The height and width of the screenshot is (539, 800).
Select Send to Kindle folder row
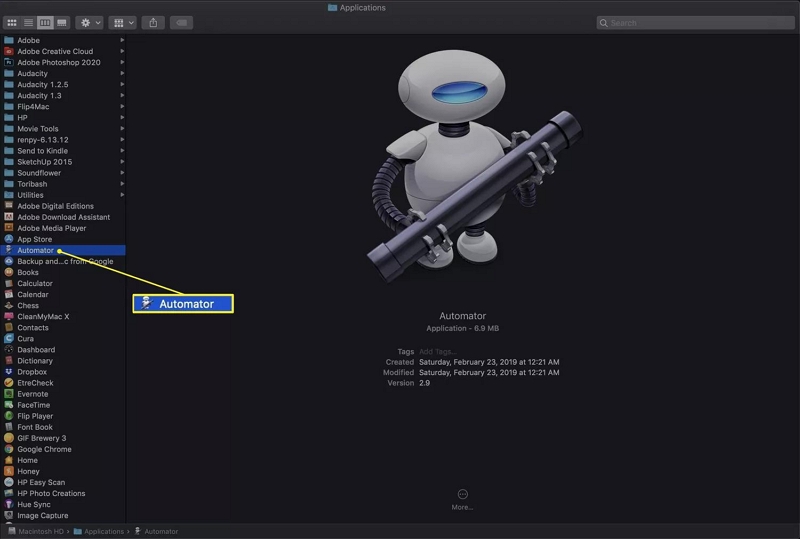coord(63,151)
